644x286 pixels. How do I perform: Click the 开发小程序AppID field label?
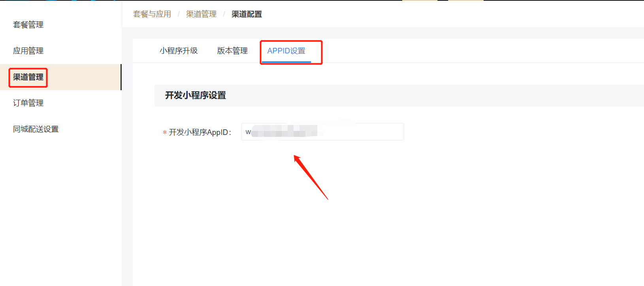[x=200, y=132]
